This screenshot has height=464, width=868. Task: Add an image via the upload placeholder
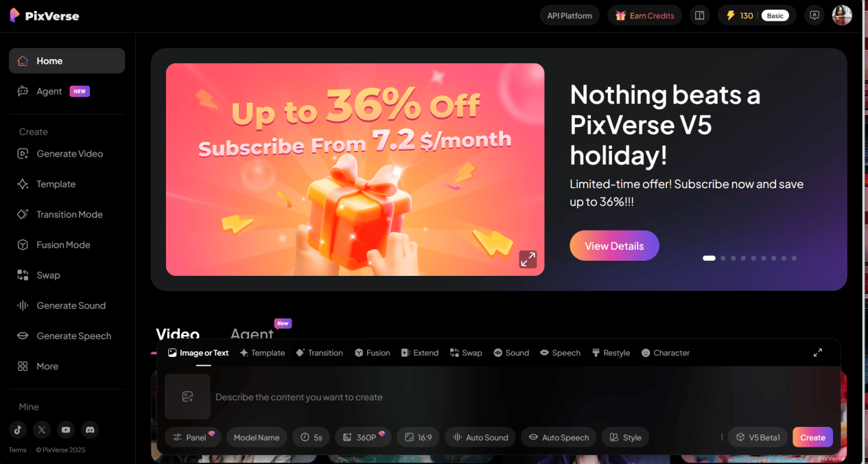point(187,397)
